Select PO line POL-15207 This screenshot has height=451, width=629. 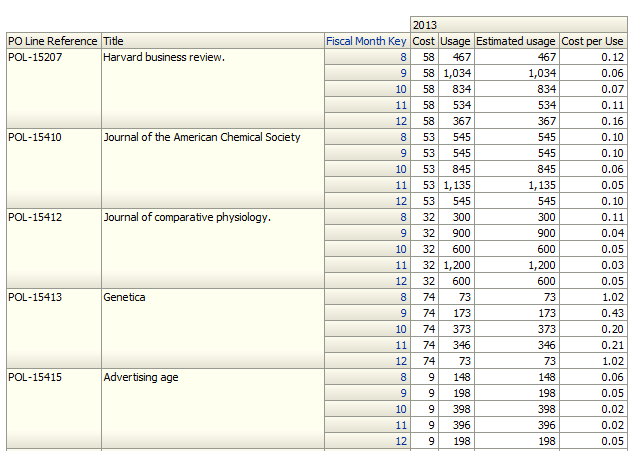(x=53, y=88)
